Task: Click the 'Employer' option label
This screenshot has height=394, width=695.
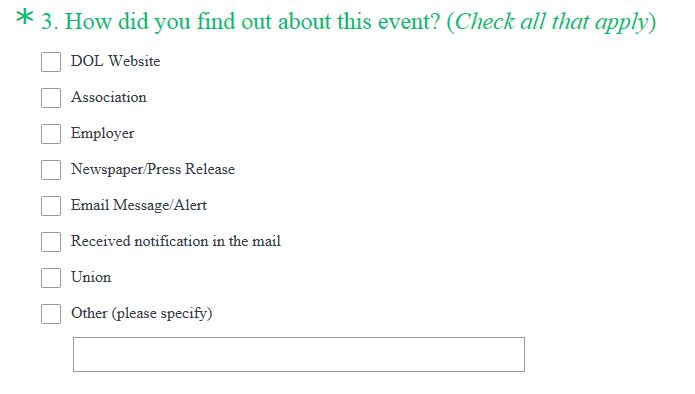Action: 102,133
